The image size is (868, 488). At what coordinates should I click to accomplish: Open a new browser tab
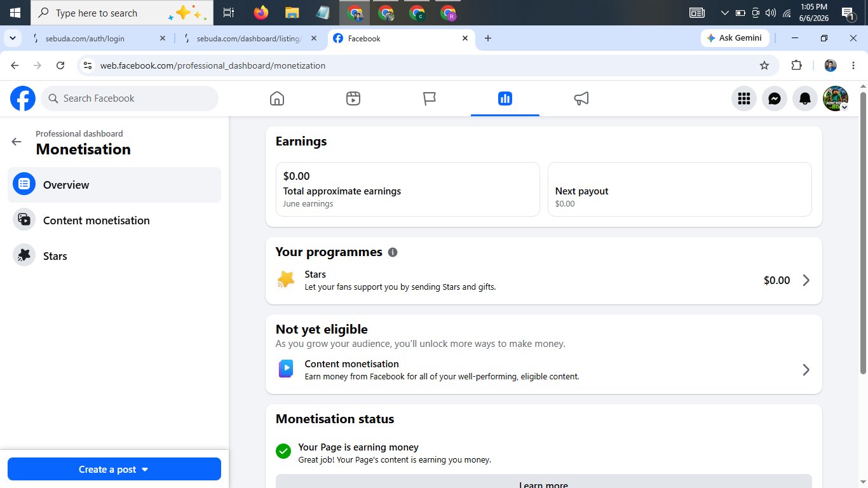(x=488, y=38)
